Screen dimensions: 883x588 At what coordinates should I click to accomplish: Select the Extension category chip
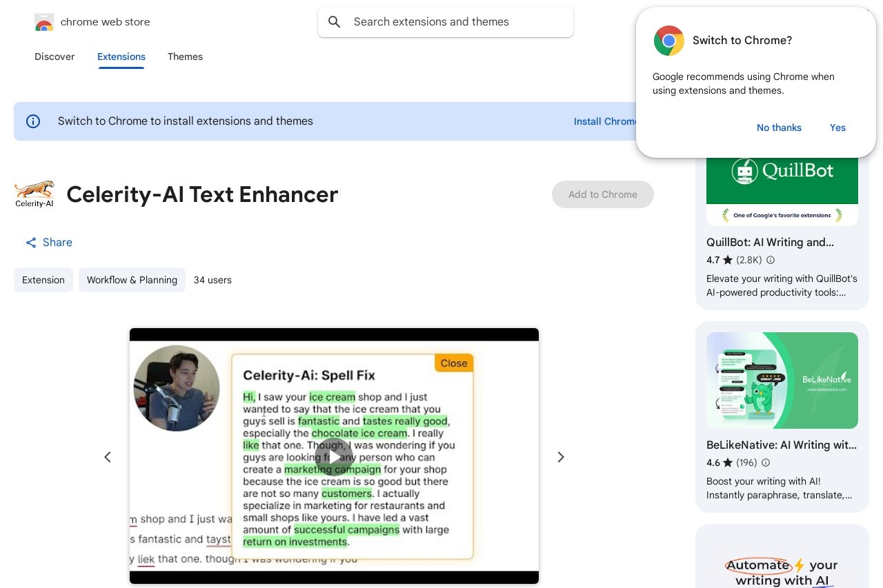[43, 280]
